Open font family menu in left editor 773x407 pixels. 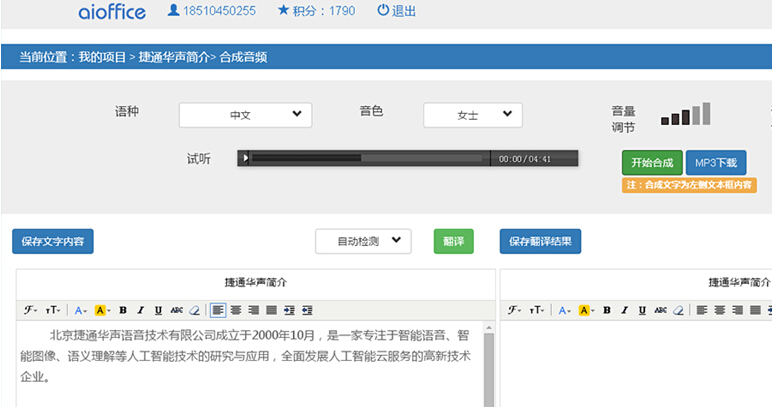[31, 310]
